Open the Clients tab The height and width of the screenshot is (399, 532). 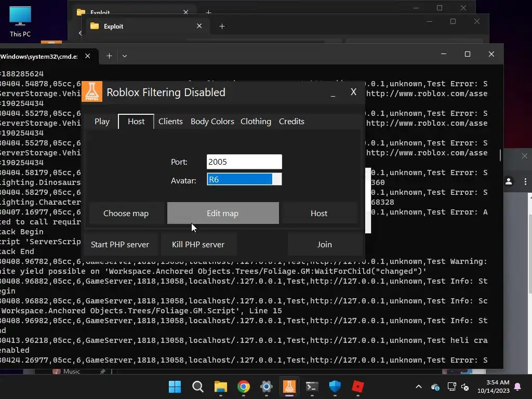[x=170, y=122]
